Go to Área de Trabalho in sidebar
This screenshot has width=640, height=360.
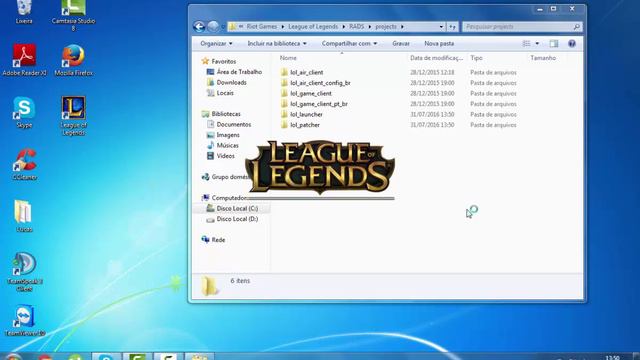[x=234, y=72]
